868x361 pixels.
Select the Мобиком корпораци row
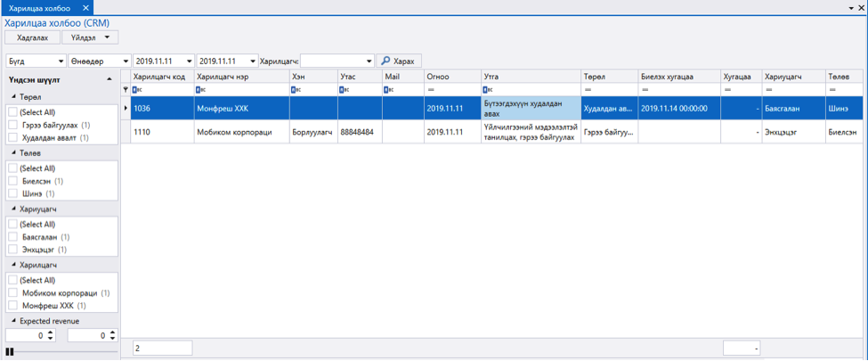pyautogui.click(x=491, y=133)
